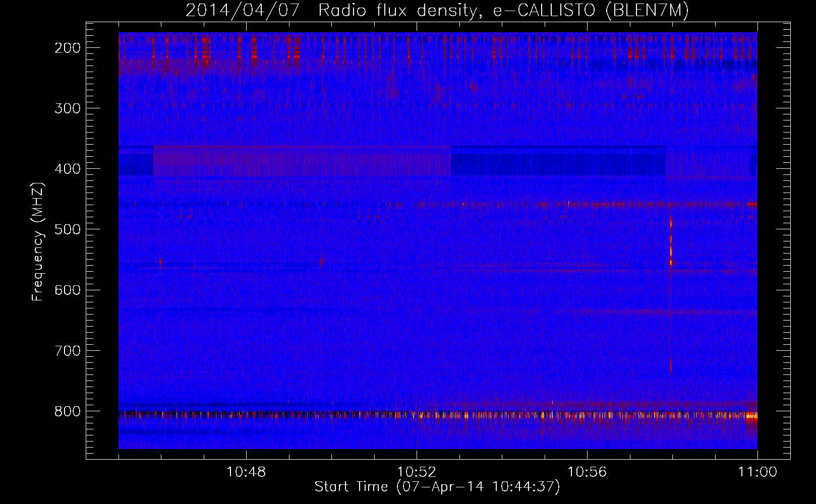Click the reddish band segment near 400 MHz
The image size is (816, 504).
click(302, 161)
